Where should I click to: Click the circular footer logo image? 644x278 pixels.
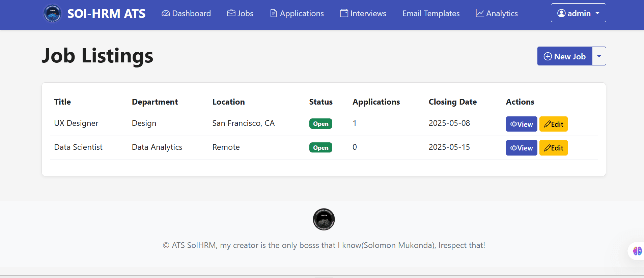point(324,219)
